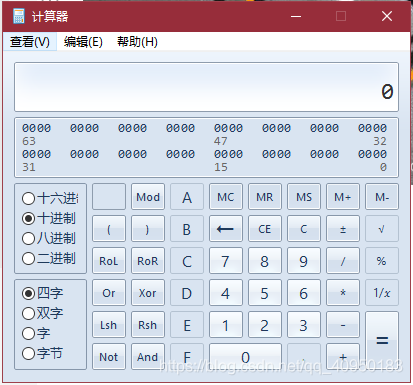Select Word (字) data size
The image size is (413, 385).
(x=36, y=333)
